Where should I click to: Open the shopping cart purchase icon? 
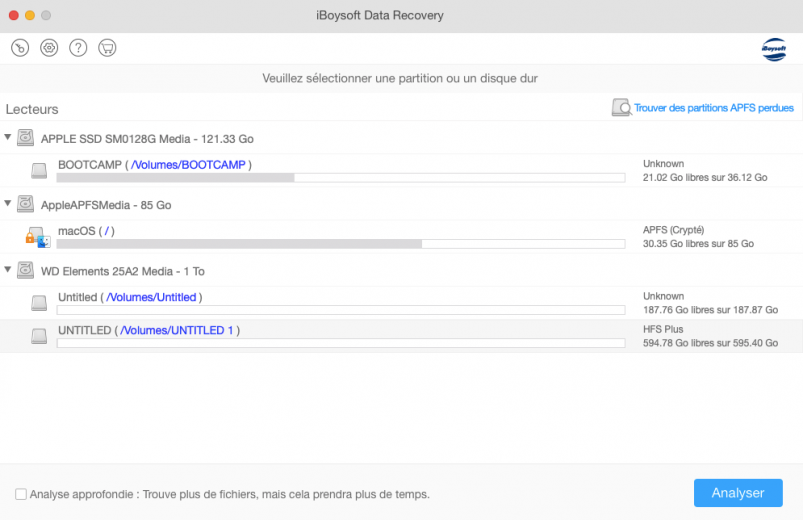point(107,48)
